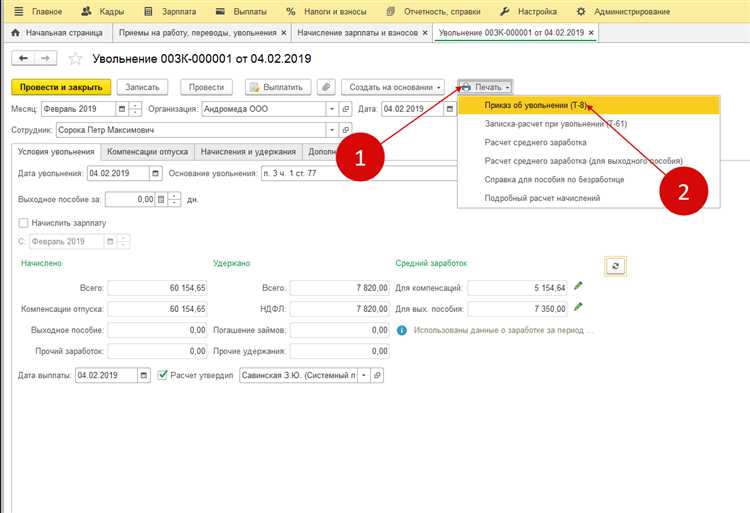Viewport: 750px width, 513px height.
Task: Click the blue info icon about earnings data
Action: (402, 330)
